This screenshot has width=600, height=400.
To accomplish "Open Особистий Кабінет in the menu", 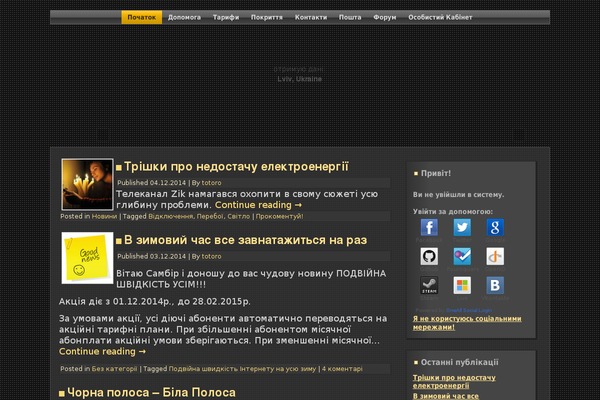I will tap(440, 17).
